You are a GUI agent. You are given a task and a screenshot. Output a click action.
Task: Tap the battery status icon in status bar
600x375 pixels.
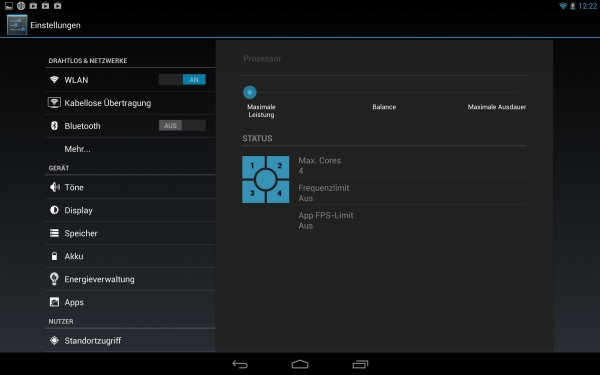coord(572,6)
